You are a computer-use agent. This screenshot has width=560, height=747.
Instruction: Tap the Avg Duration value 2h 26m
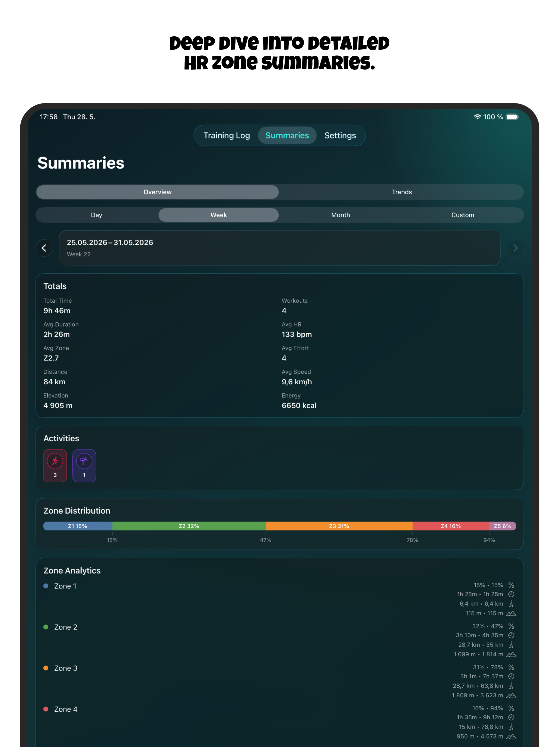tap(57, 334)
